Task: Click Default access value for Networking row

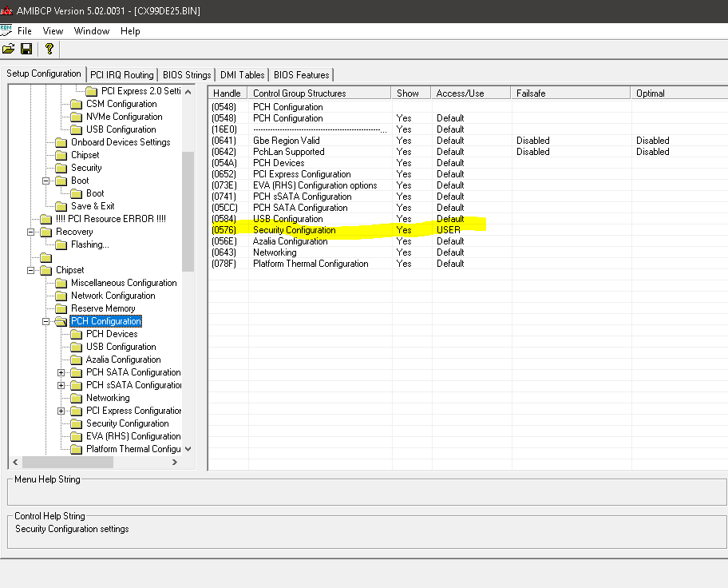Action: (x=450, y=252)
